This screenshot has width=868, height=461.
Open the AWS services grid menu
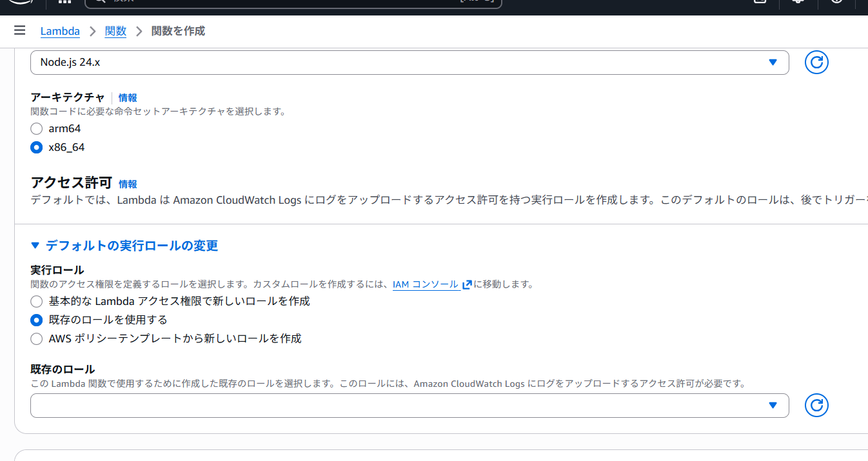tap(64, 2)
